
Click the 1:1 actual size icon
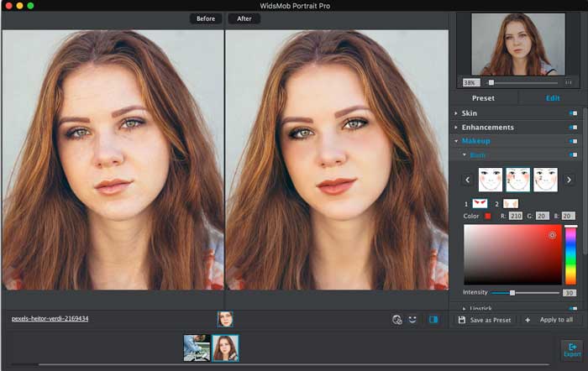569,82
